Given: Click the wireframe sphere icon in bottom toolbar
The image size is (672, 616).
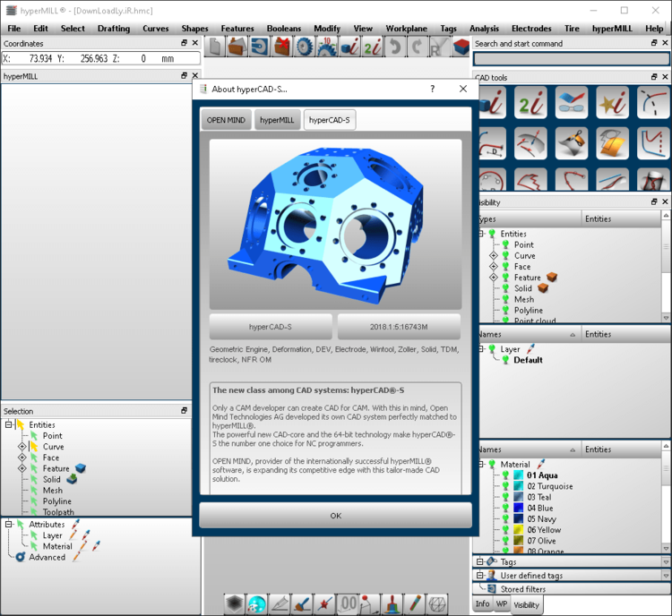Looking at the screenshot, I should point(437,604).
